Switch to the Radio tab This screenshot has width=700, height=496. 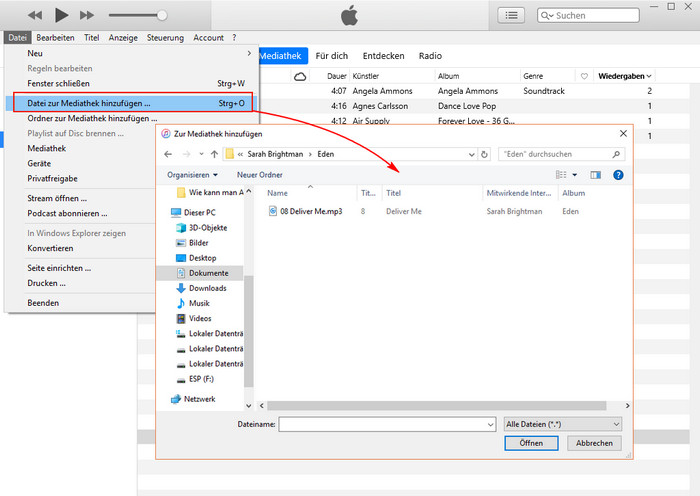[x=430, y=56]
